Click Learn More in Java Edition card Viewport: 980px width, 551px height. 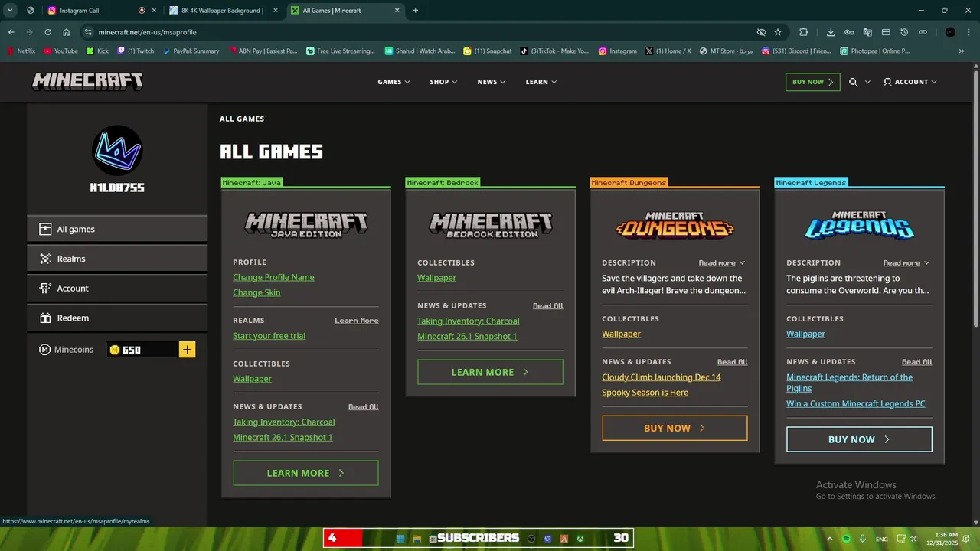[x=305, y=473]
